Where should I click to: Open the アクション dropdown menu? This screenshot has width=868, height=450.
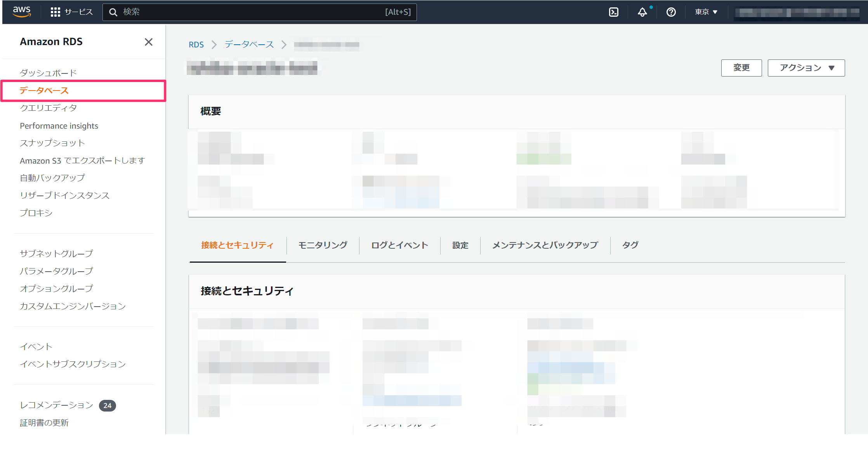click(806, 68)
